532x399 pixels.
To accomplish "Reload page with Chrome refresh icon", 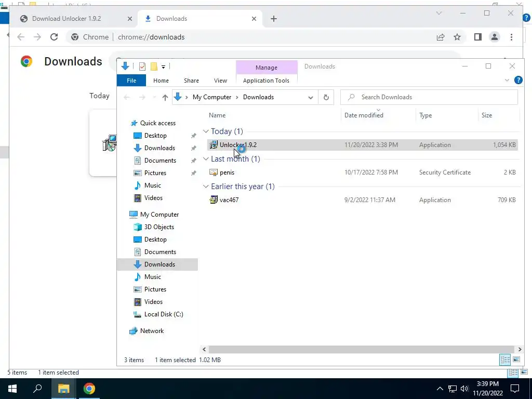I will coord(54,37).
